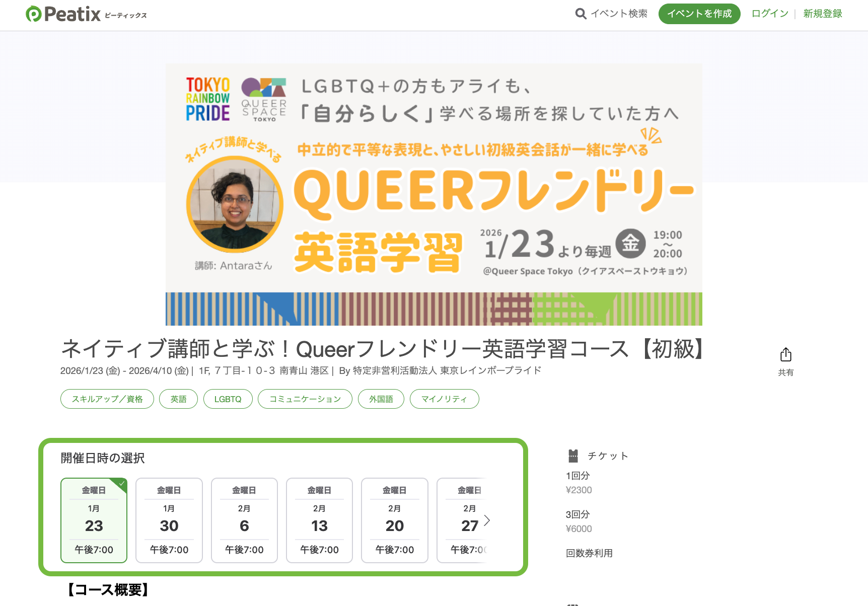
Task: Select the コミュニケーション tag
Action: pos(305,399)
